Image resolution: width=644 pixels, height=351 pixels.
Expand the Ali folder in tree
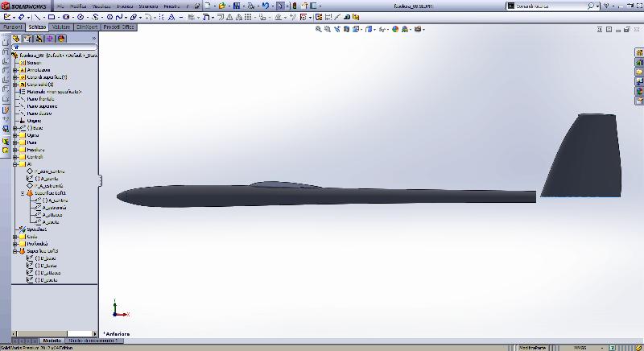15,164
